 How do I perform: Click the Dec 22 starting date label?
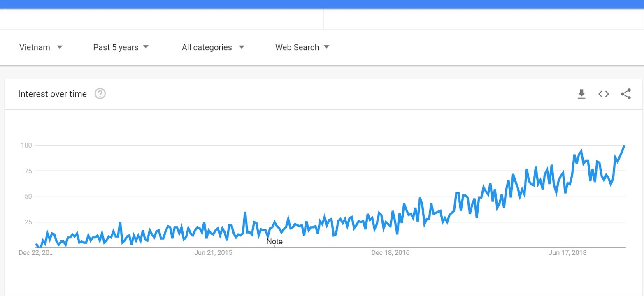click(x=36, y=253)
